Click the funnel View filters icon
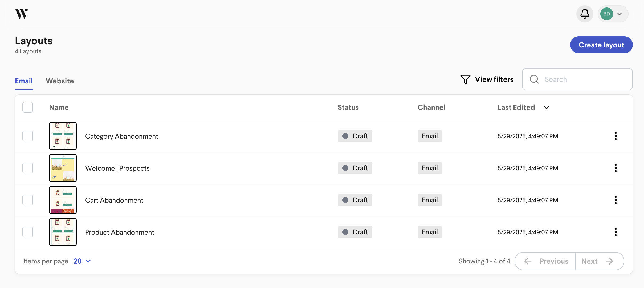The width and height of the screenshot is (644, 288). [x=465, y=79]
